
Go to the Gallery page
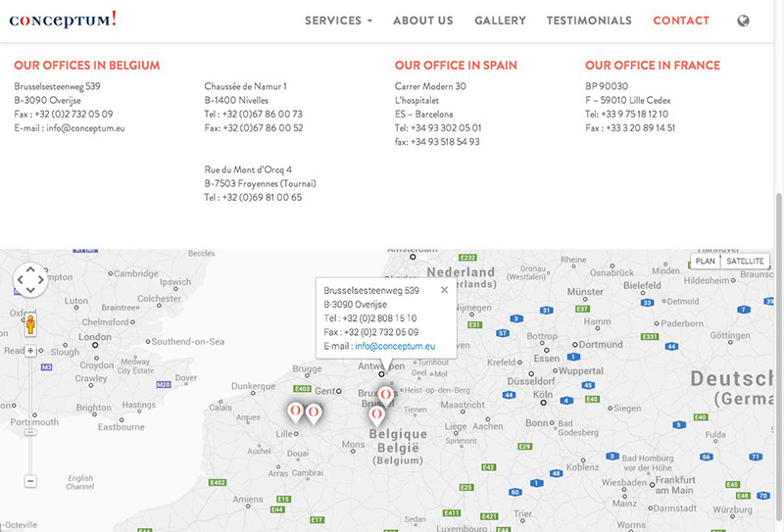[x=500, y=21]
